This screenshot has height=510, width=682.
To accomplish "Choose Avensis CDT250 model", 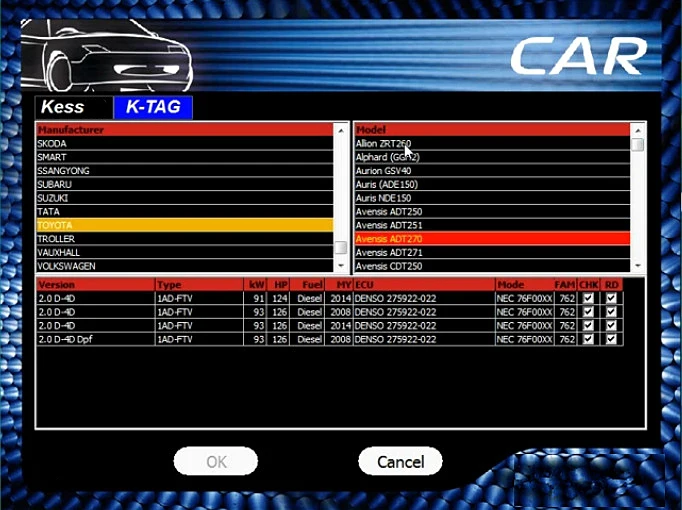I will tap(492, 266).
